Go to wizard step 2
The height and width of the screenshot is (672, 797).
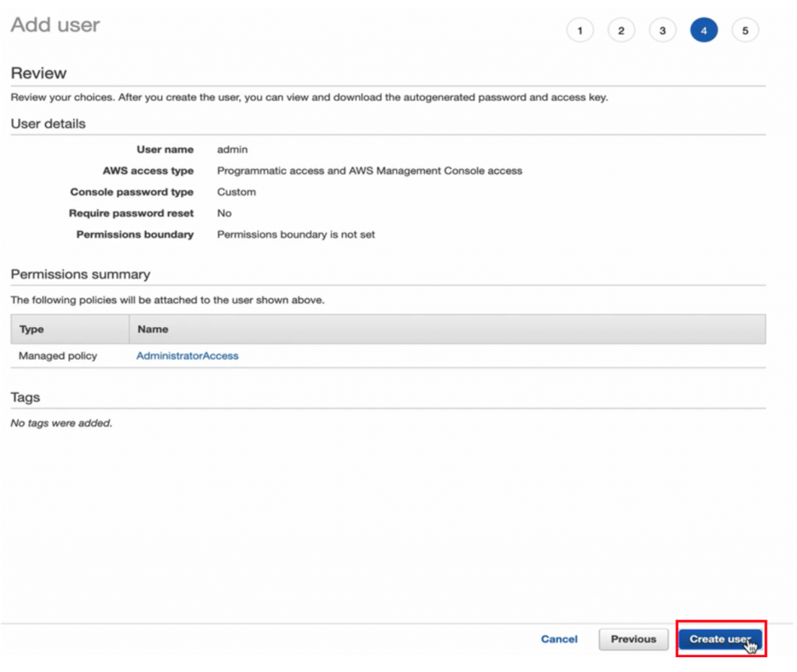620,30
